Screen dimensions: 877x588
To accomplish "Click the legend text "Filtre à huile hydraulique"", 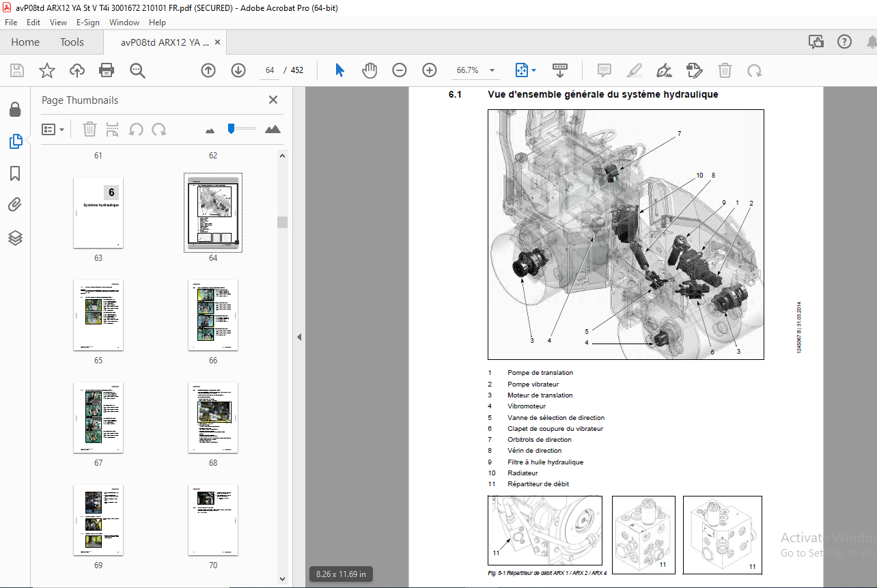I will coord(545,462).
